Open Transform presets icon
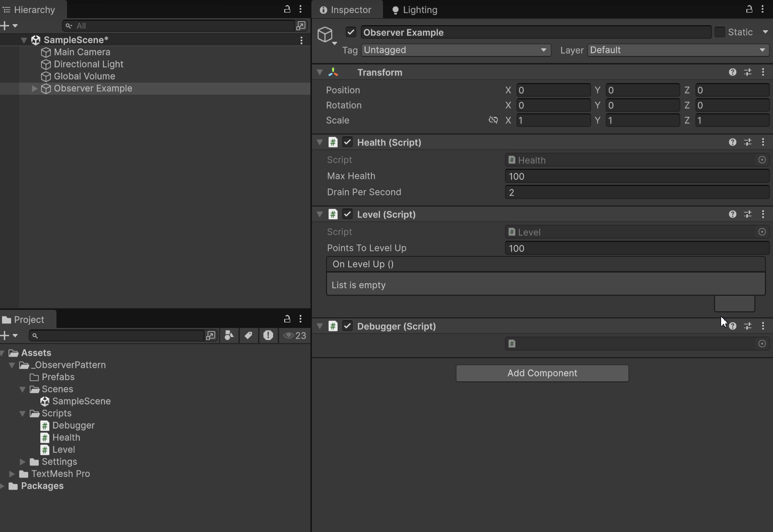The width and height of the screenshot is (773, 532). [748, 73]
